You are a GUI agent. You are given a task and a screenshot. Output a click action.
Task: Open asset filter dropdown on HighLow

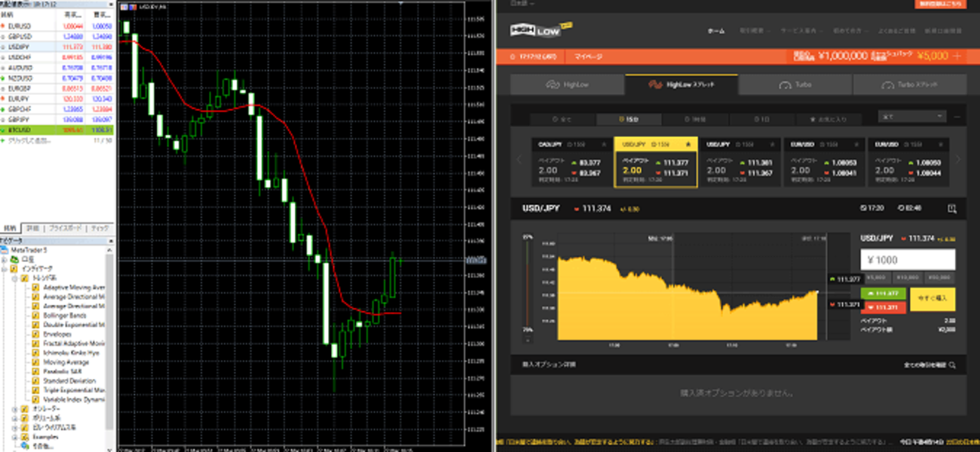(x=912, y=117)
